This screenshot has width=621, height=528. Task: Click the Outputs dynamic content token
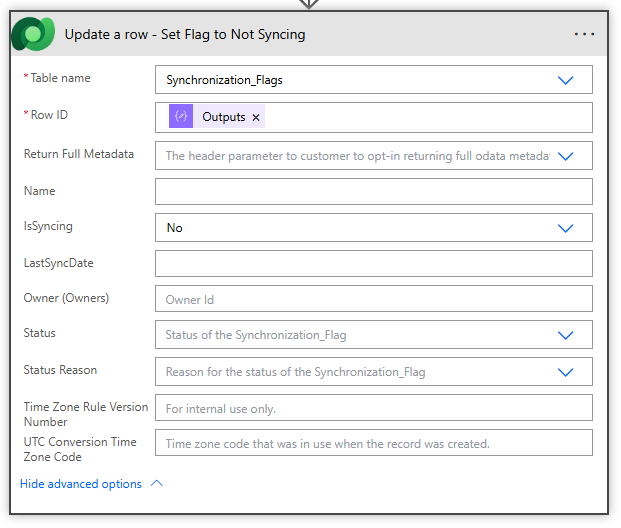coord(223,117)
